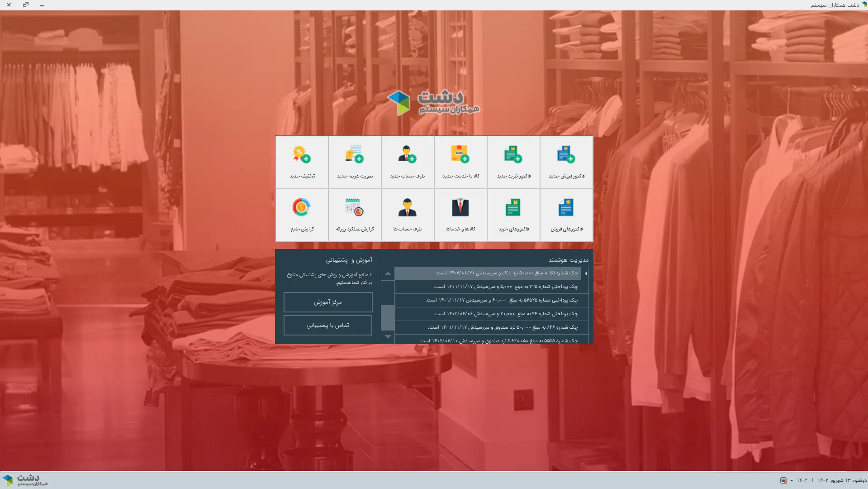Add a new account party
This screenshot has width=868, height=489.
pyautogui.click(x=408, y=162)
